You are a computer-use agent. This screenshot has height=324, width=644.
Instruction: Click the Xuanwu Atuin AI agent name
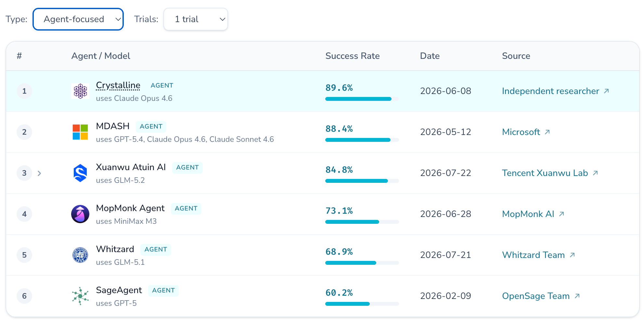[131, 167]
